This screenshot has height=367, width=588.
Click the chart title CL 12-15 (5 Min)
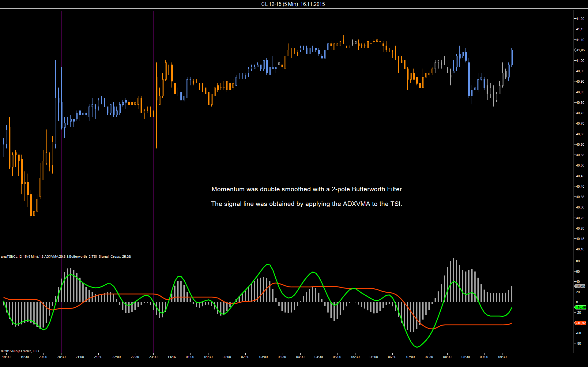(x=279, y=4)
